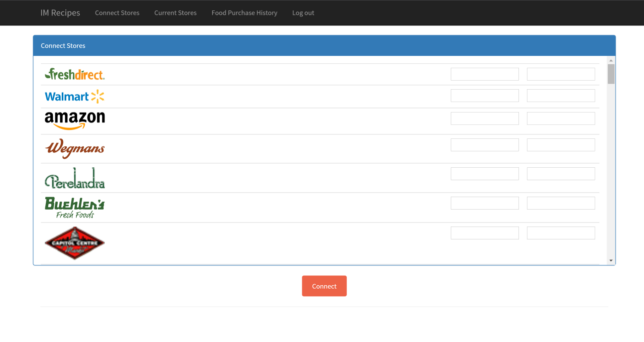Open Food Purchase History page
The width and height of the screenshot is (644, 342).
click(x=245, y=13)
